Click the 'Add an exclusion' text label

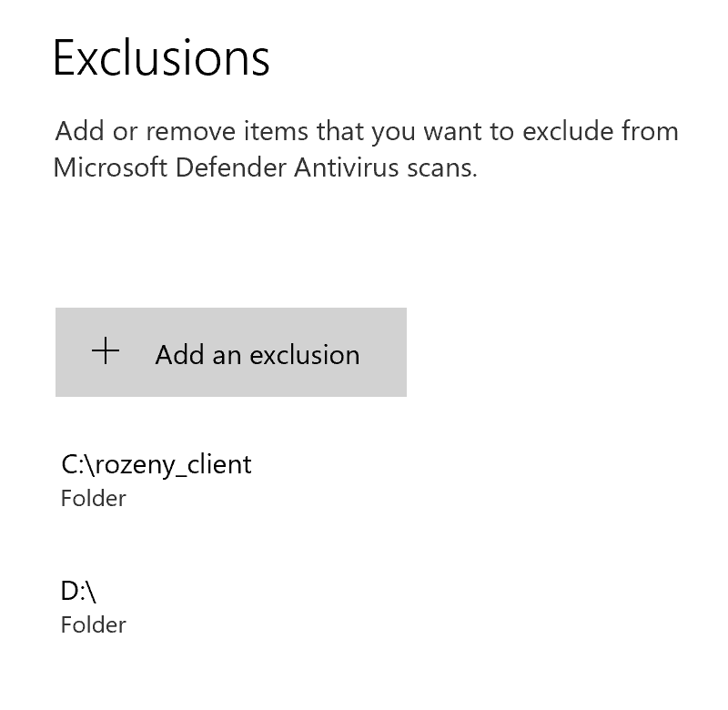pyautogui.click(x=258, y=354)
